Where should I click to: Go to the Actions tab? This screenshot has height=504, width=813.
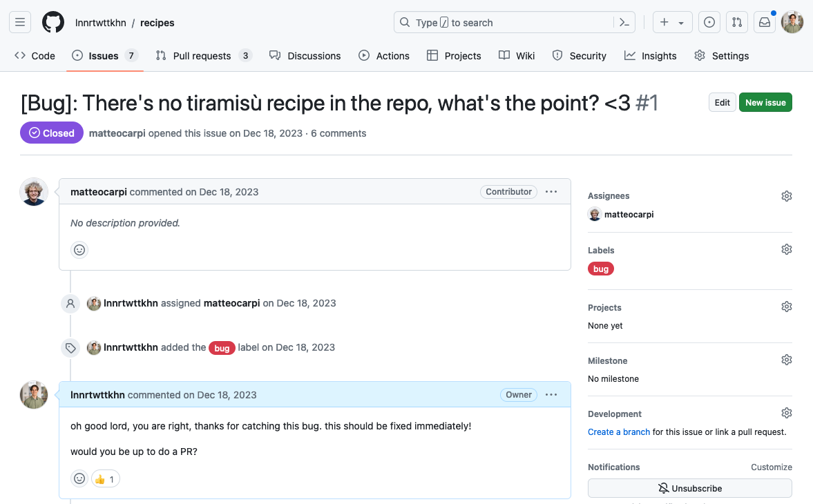[384, 56]
